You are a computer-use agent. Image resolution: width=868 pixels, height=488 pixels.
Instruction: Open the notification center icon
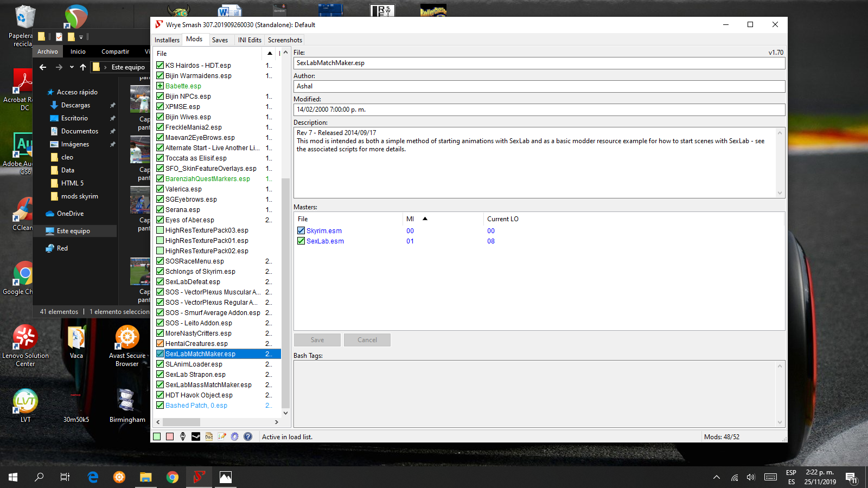(851, 477)
